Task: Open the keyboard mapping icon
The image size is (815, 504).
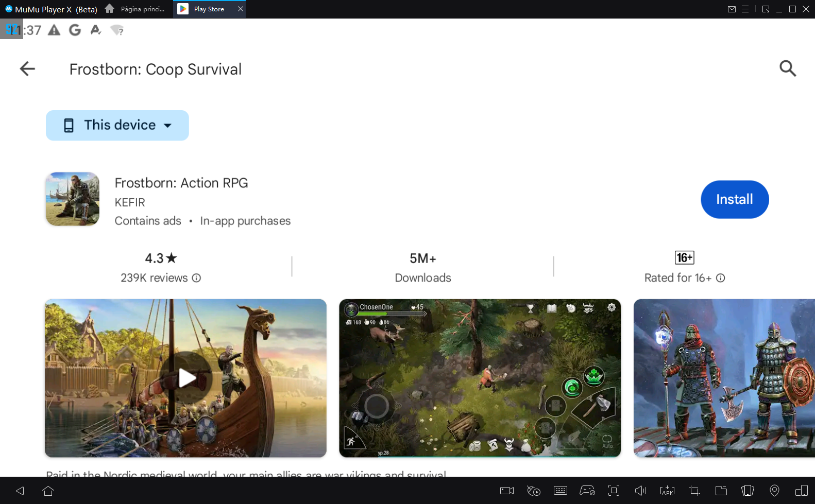Action: (x=561, y=491)
